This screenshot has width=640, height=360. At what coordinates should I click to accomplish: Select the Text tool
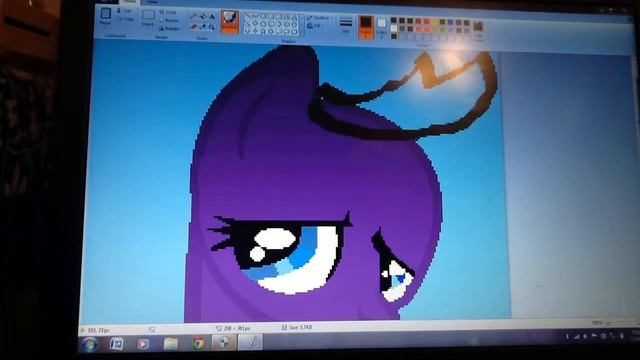(212, 17)
